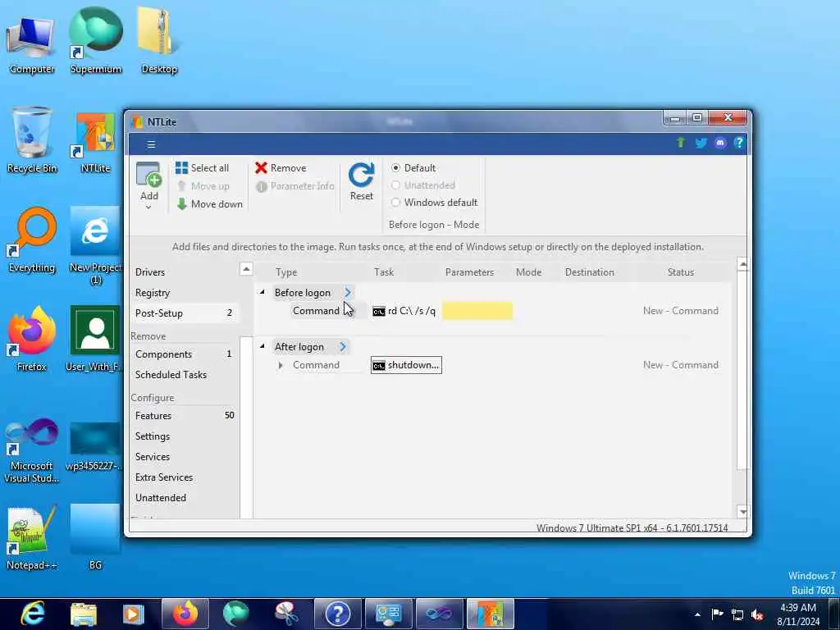The height and width of the screenshot is (630, 840).
Task: Select Before logon Command row
Action: 316,311
